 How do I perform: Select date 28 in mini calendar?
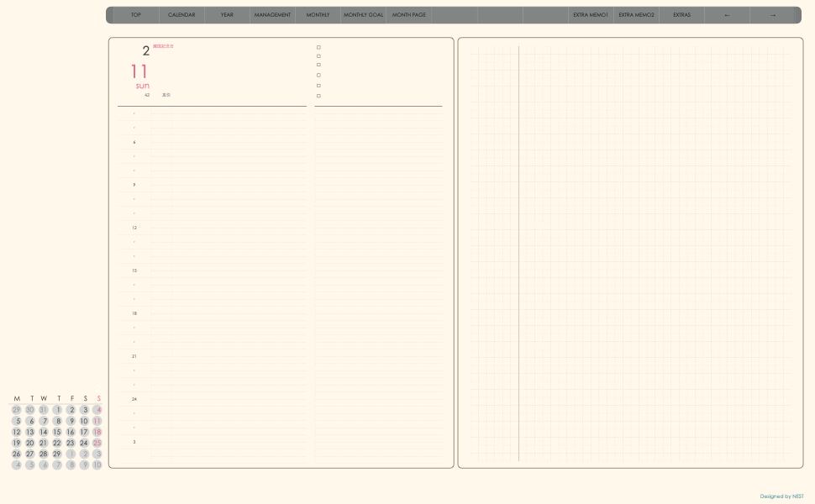click(x=44, y=454)
